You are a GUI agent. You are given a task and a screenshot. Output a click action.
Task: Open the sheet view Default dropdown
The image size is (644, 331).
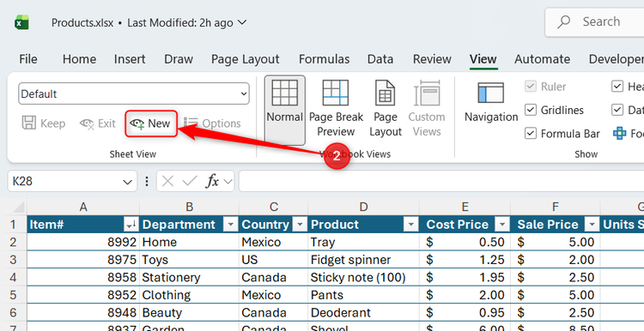pos(134,94)
